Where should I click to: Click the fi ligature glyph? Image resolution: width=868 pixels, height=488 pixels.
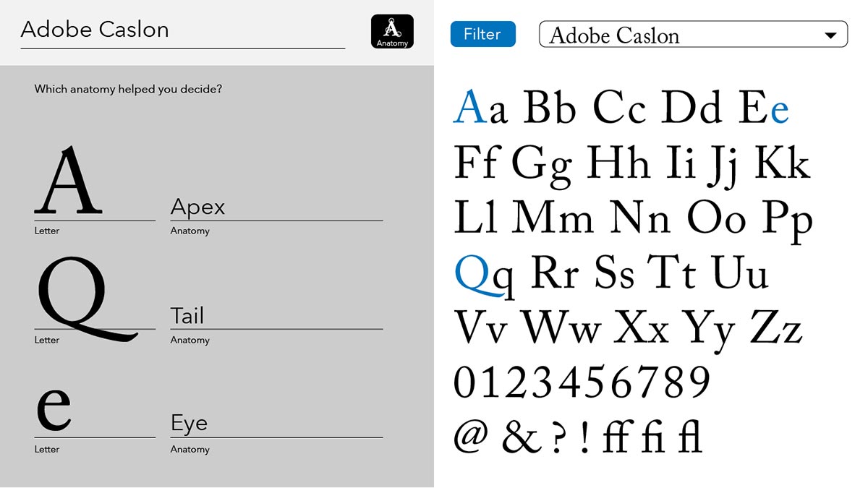point(653,437)
